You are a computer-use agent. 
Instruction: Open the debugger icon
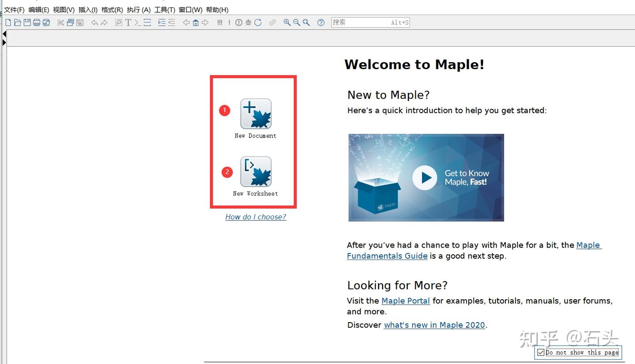(248, 22)
